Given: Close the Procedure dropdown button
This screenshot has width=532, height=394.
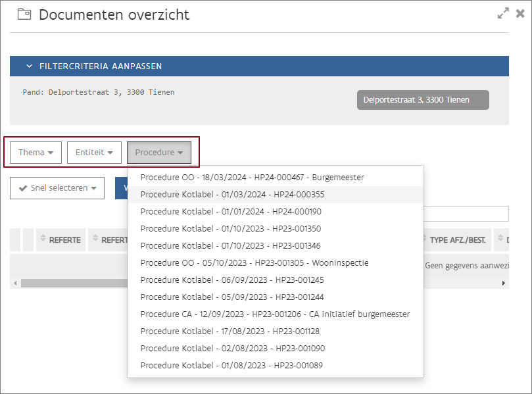Looking at the screenshot, I should 158,153.
